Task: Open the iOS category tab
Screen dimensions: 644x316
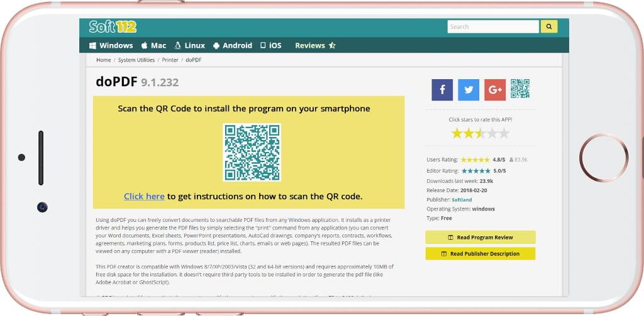Action: tap(271, 45)
